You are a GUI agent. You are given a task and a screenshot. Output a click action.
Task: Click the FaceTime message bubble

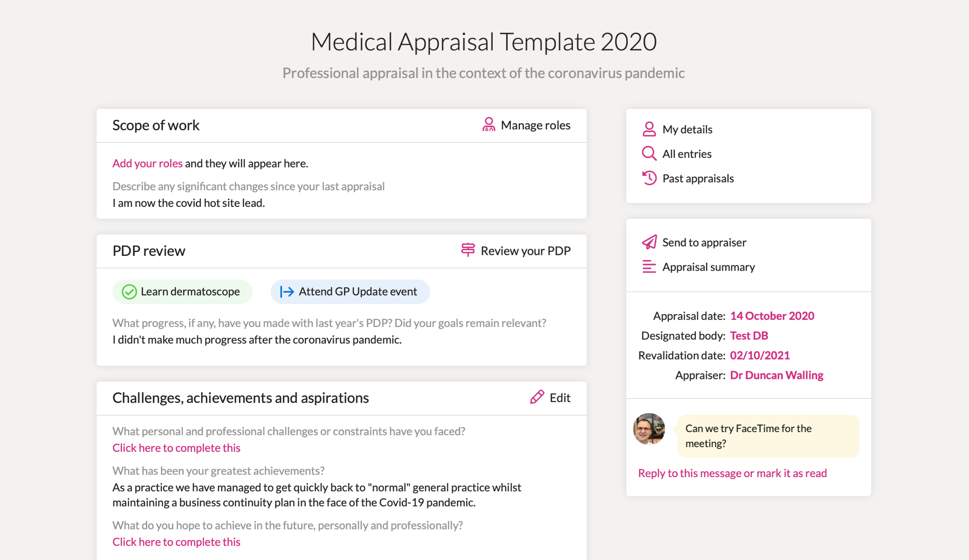[x=768, y=436]
